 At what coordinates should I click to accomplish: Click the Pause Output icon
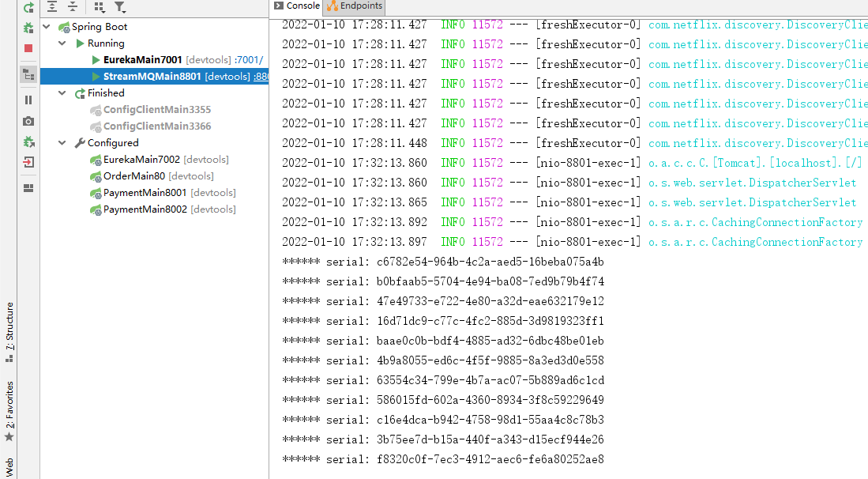28,100
